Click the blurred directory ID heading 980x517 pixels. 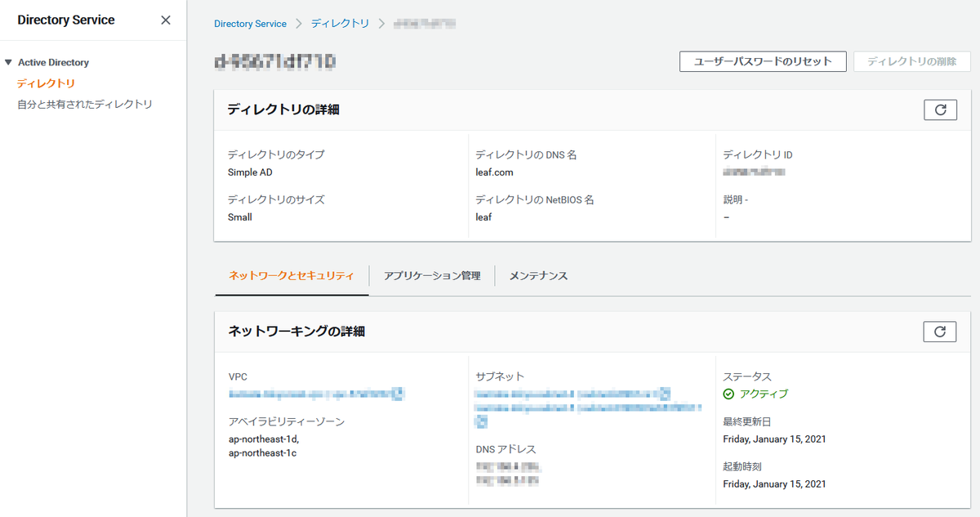275,61
